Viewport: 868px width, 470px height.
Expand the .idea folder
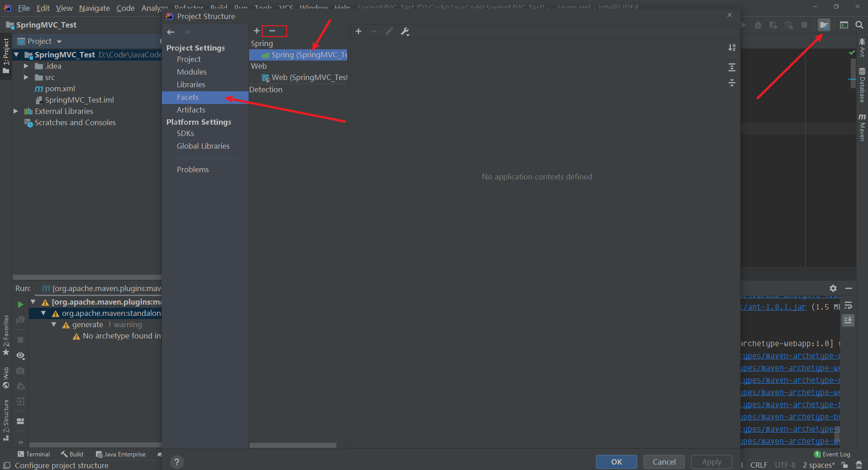coord(26,66)
